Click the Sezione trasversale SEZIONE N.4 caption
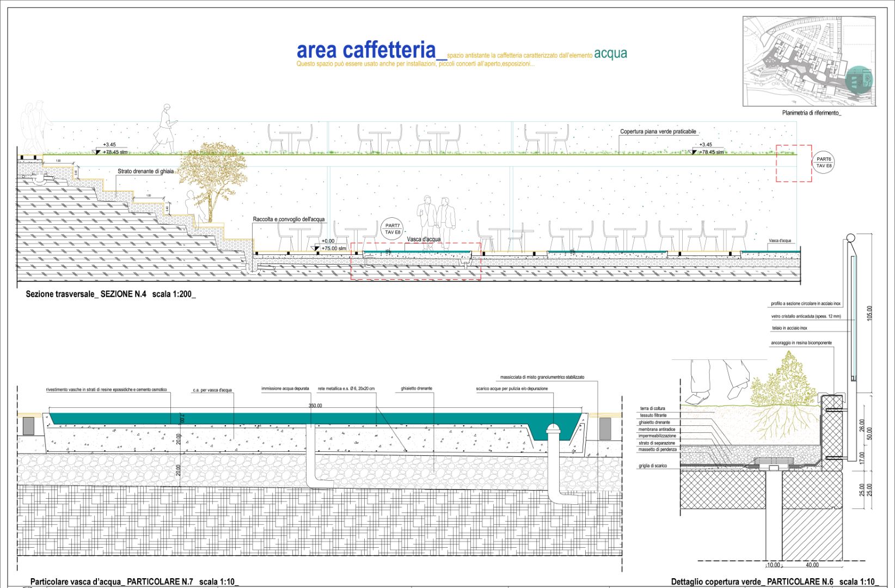Viewport: 895px width, 588px height. tap(111, 295)
